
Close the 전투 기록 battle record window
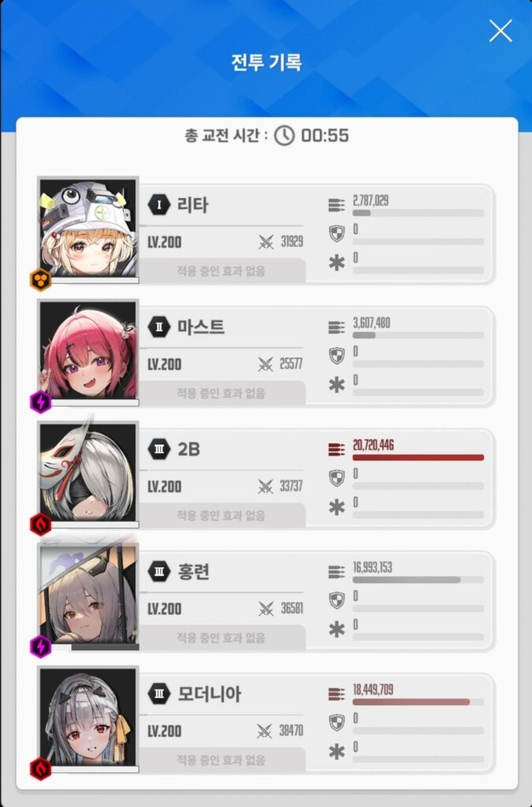pos(500,31)
